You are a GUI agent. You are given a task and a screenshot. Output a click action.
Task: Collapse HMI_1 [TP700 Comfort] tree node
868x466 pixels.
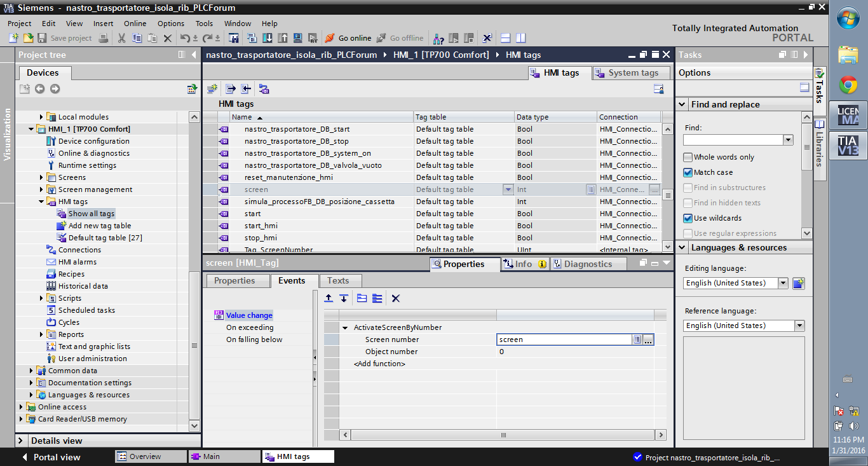pos(32,129)
